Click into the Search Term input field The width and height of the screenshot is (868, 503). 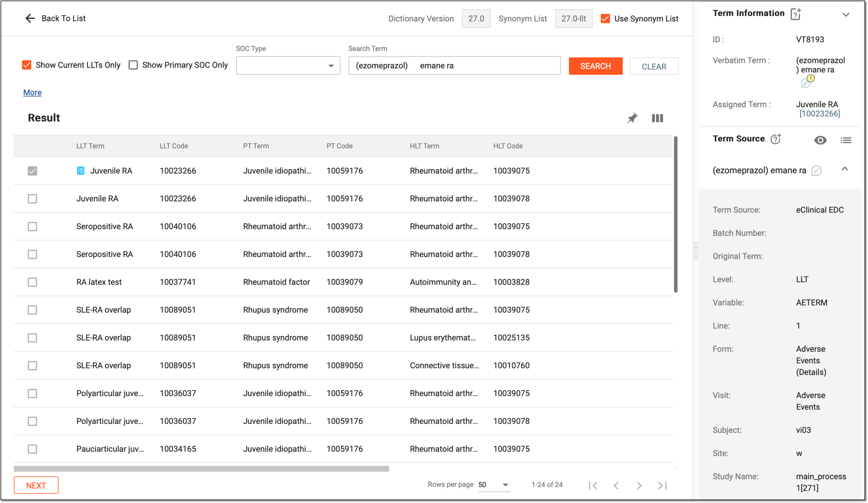(x=454, y=66)
